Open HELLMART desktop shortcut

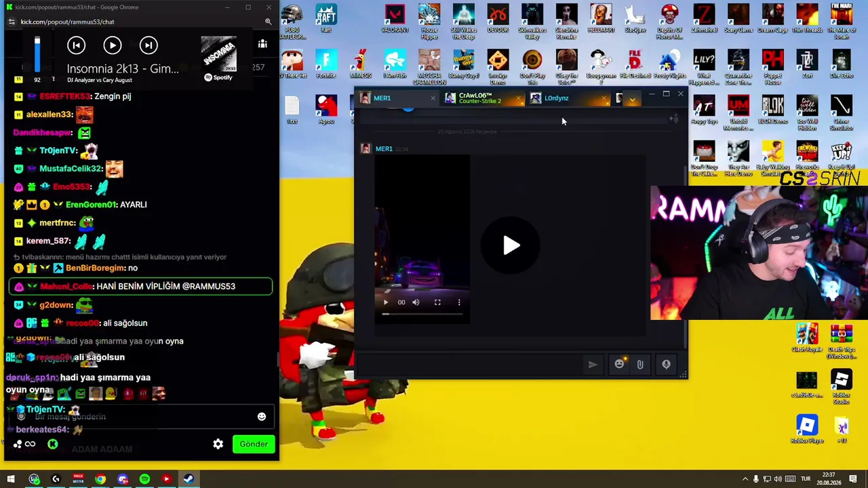click(x=601, y=19)
